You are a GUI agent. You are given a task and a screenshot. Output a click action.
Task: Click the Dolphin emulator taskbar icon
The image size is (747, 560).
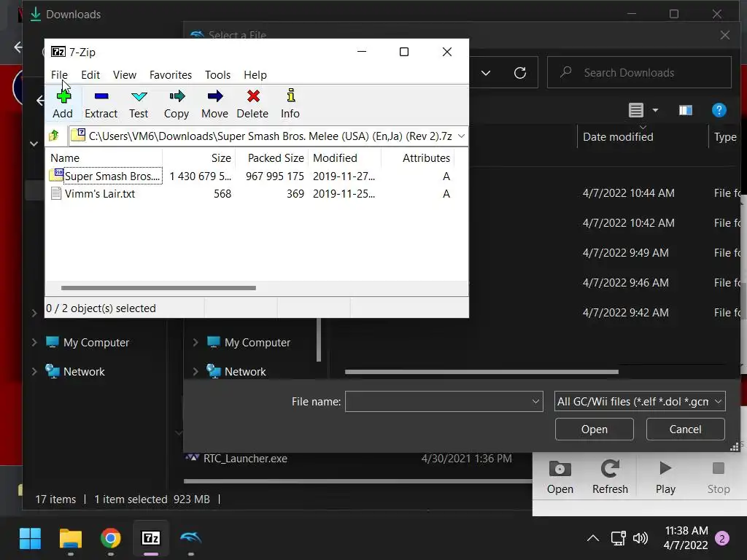(x=190, y=539)
